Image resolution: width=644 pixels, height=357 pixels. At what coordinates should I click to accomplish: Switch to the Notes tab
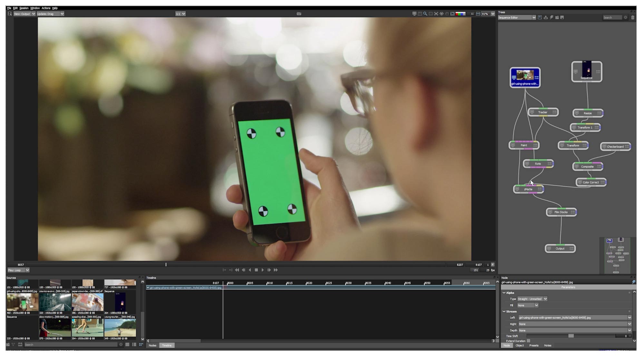548,346
